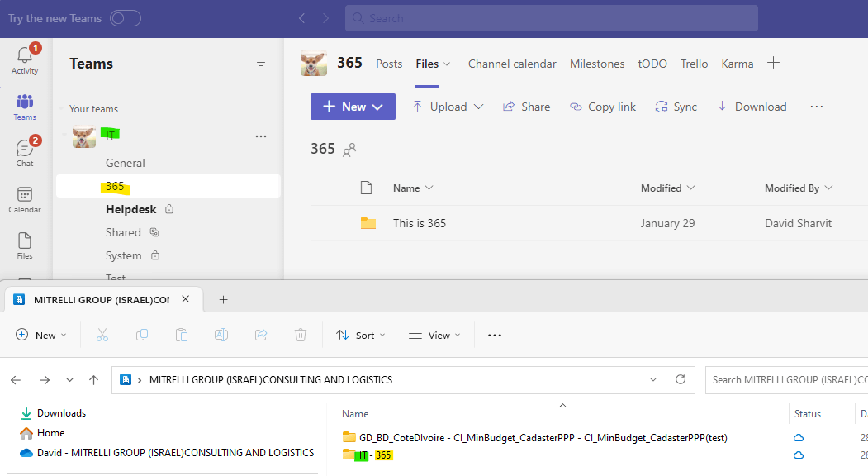Click the Share button
Screen dimensions: 868x476
click(x=526, y=107)
